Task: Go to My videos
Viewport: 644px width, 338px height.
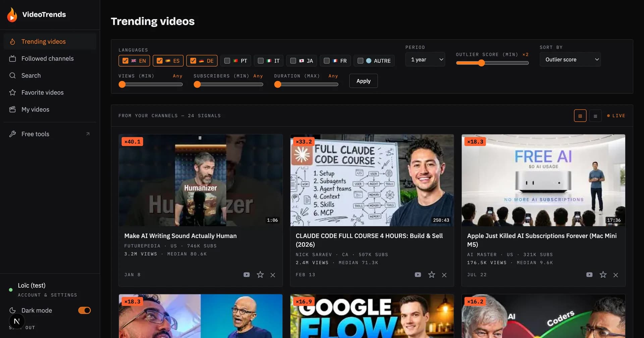Action: click(50, 110)
